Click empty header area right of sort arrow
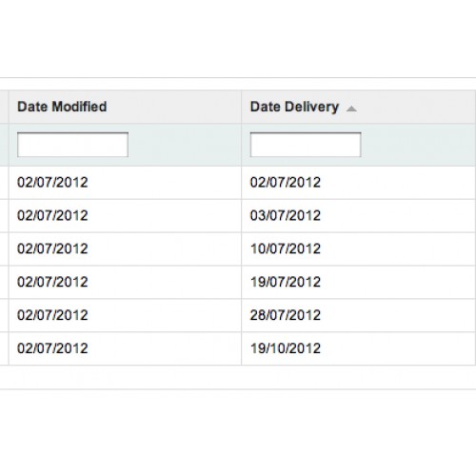476x476 pixels. 416,107
